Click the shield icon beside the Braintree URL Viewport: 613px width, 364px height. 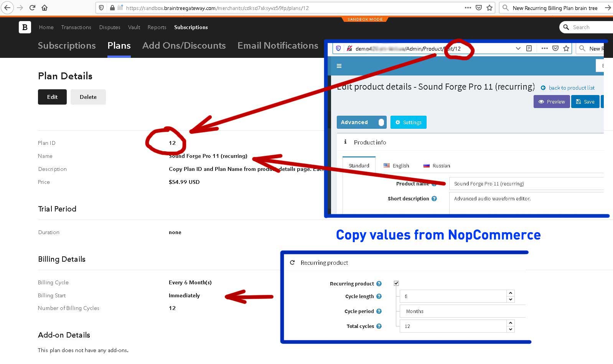[101, 8]
